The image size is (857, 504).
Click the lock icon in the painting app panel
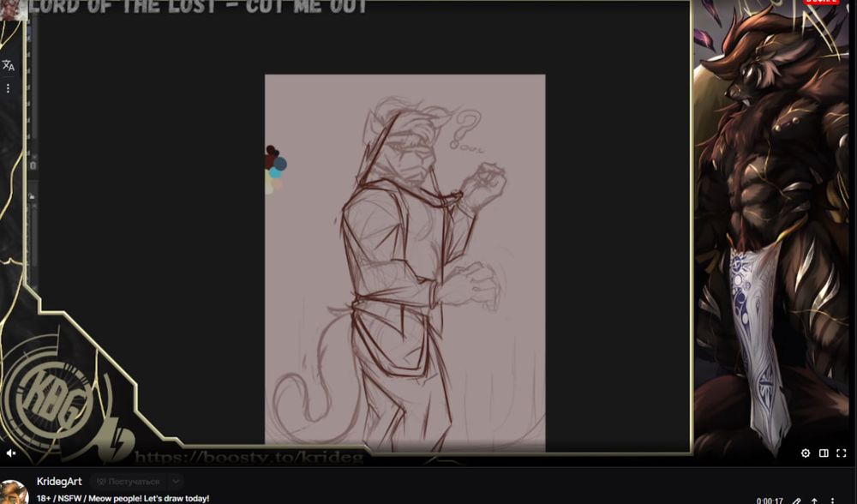click(33, 196)
